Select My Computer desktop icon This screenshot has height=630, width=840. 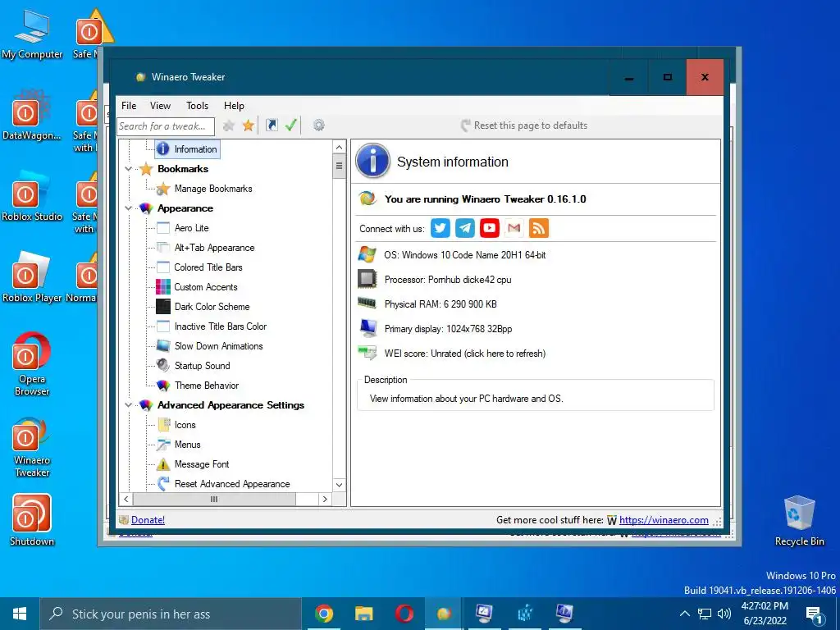pyautogui.click(x=32, y=34)
